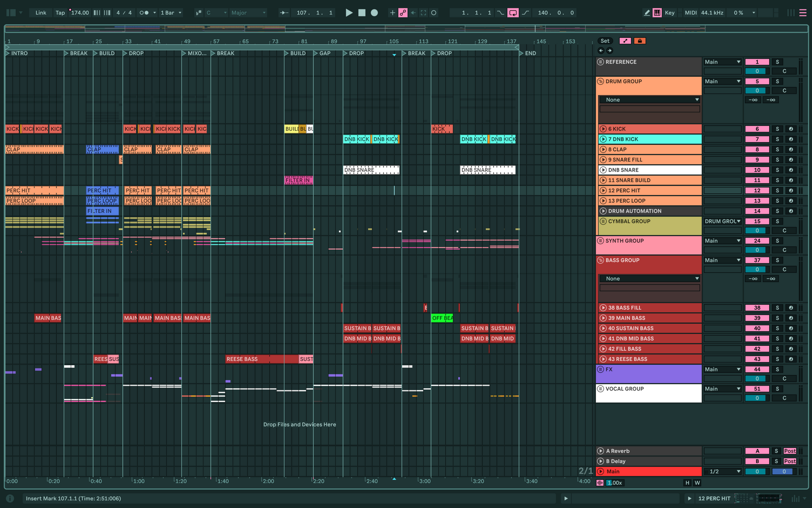The width and height of the screenshot is (812, 508).
Task: Unfold the VOCAL GROUP track icon
Action: click(600, 389)
